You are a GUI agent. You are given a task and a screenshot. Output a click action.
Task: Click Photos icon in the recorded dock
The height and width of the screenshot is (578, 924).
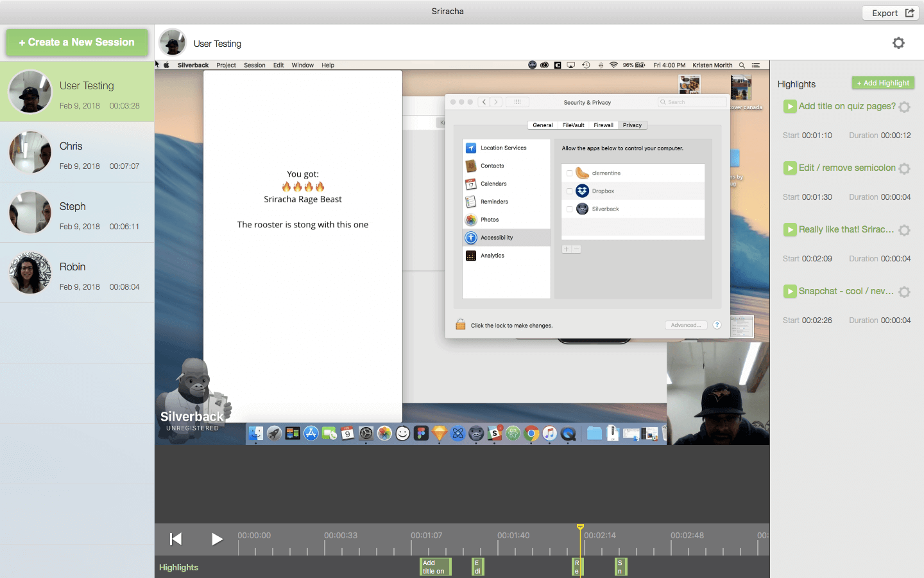(x=384, y=433)
